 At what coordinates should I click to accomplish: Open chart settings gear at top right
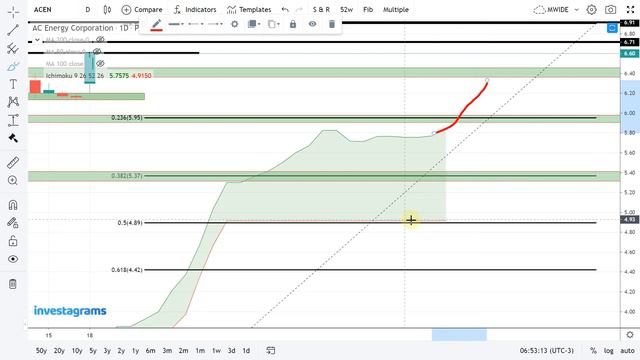tap(591, 9)
